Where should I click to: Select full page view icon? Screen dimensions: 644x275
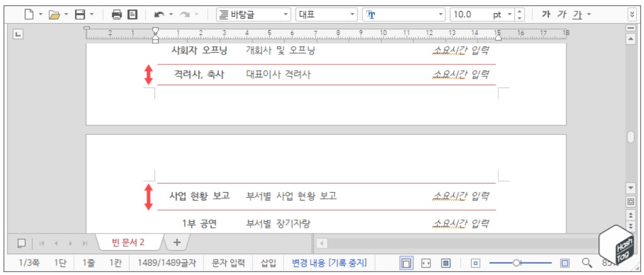446,263
